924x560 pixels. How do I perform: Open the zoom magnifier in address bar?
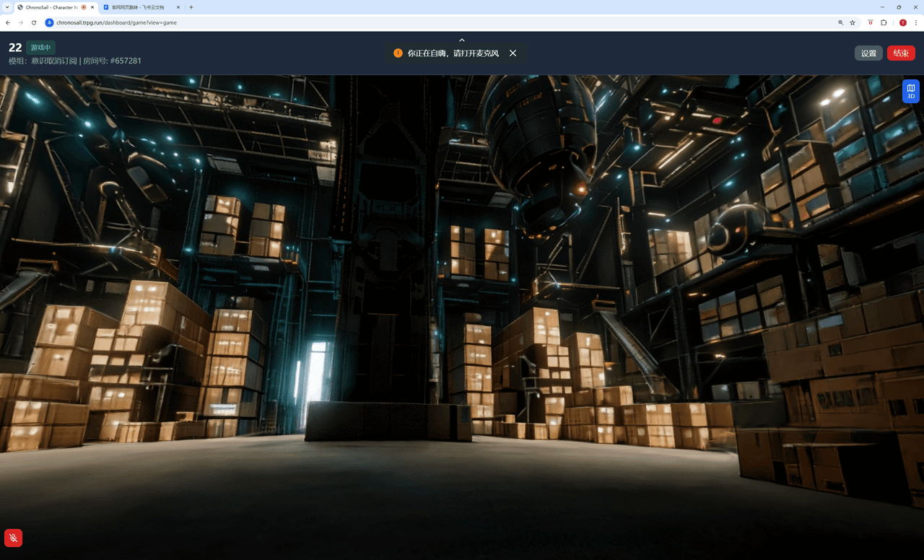[840, 22]
